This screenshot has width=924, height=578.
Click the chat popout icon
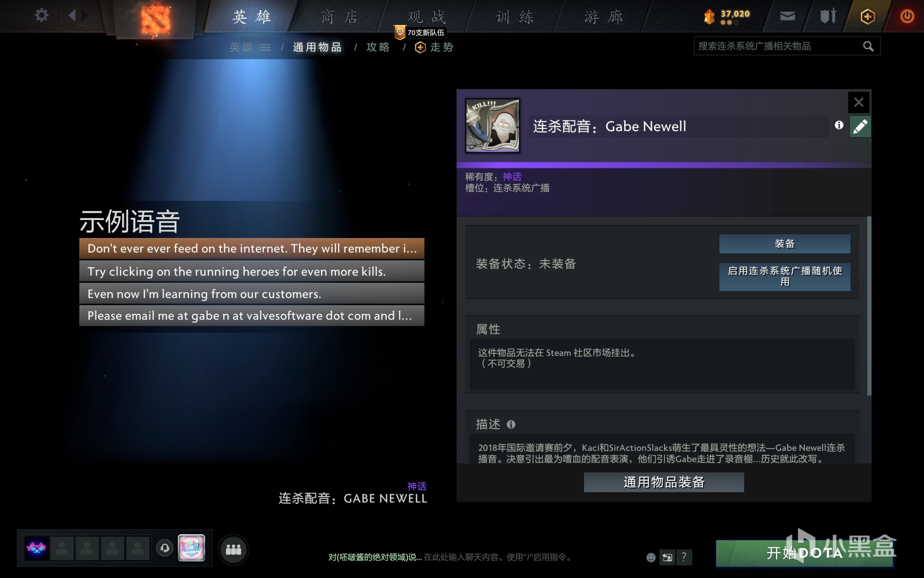point(667,557)
